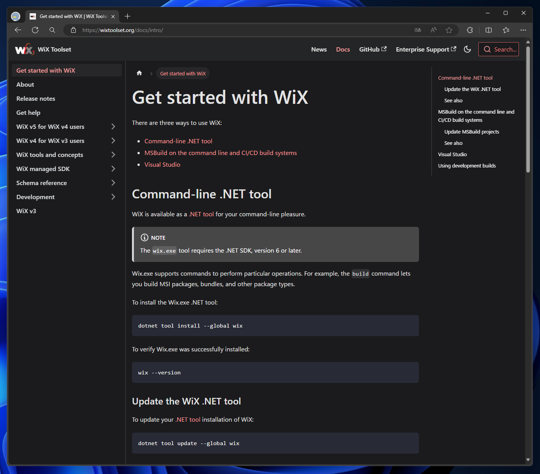This screenshot has height=474, width=540.
Task: Click the browser toolbar search magnifier icon
Action: coord(52,30)
